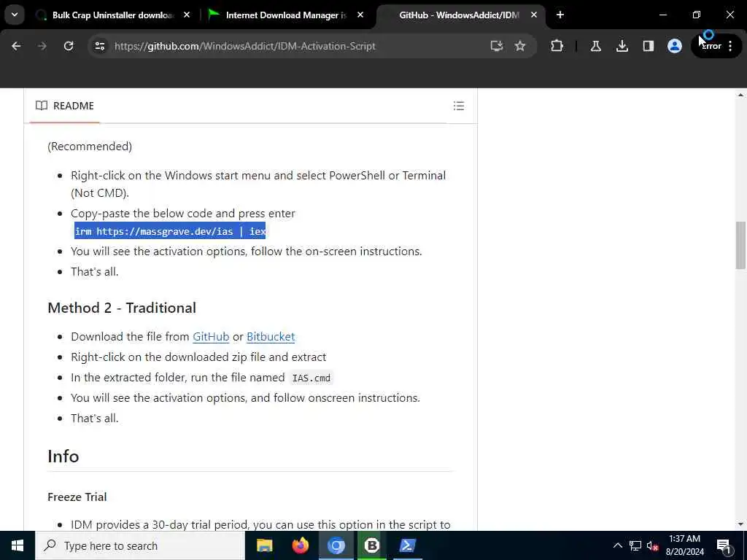Click the IAS.cmd inline code text
The height and width of the screenshot is (560, 747).
coord(311,378)
